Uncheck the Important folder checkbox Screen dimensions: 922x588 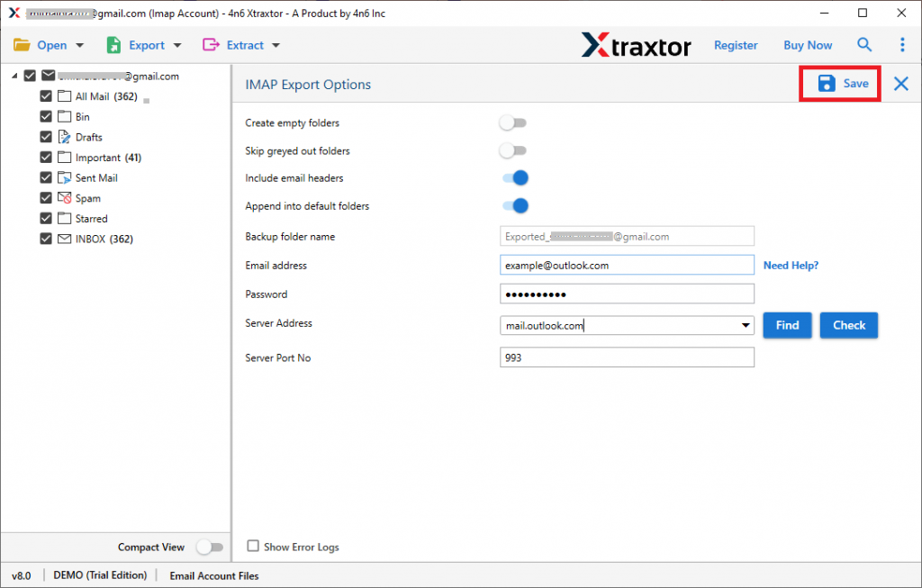[46, 157]
